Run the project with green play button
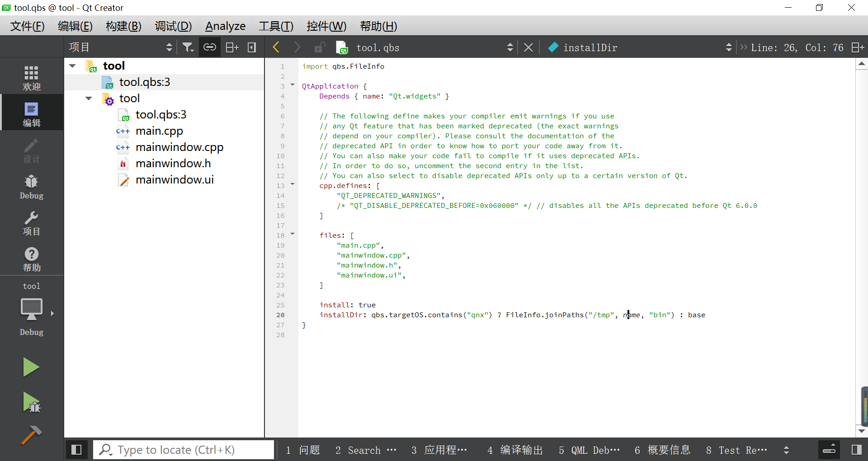The width and height of the screenshot is (868, 461). [31, 367]
